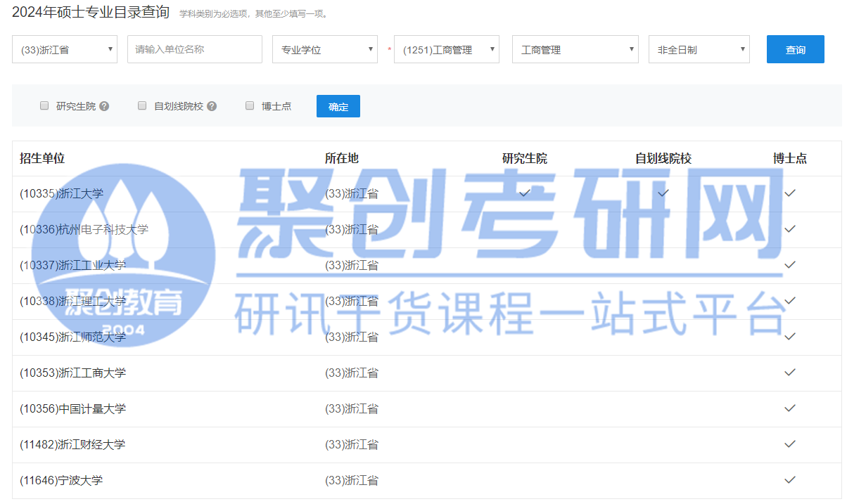
Task: Open the (11482)浙江财经大学 row
Action: (426, 444)
